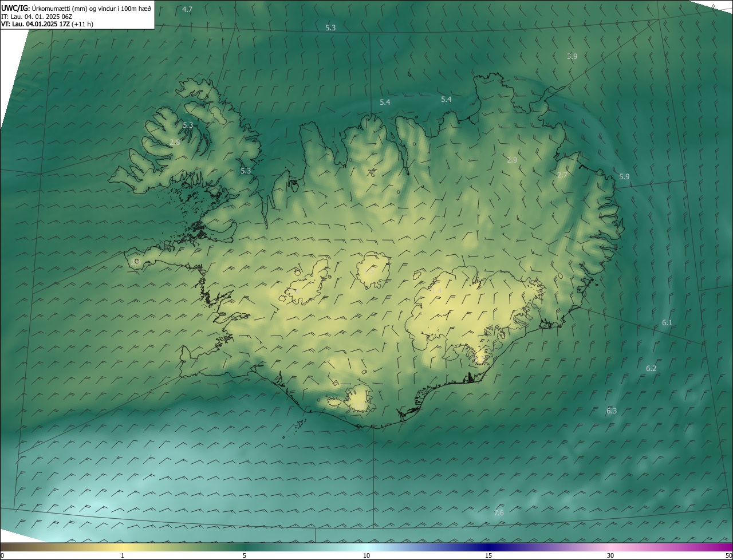The width and height of the screenshot is (733, 560).
Task: Click the 2.8 value label
Action: click(x=175, y=142)
